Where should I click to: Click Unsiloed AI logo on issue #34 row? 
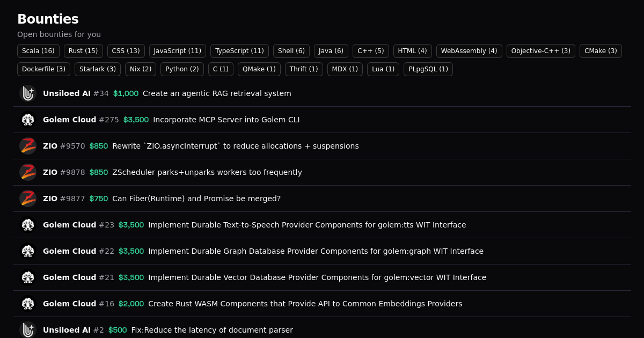coord(28,93)
